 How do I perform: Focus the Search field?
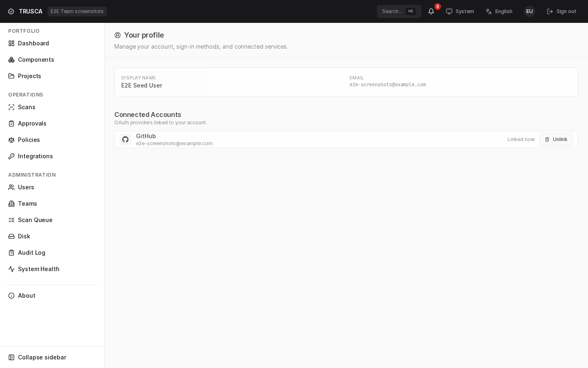click(x=399, y=11)
